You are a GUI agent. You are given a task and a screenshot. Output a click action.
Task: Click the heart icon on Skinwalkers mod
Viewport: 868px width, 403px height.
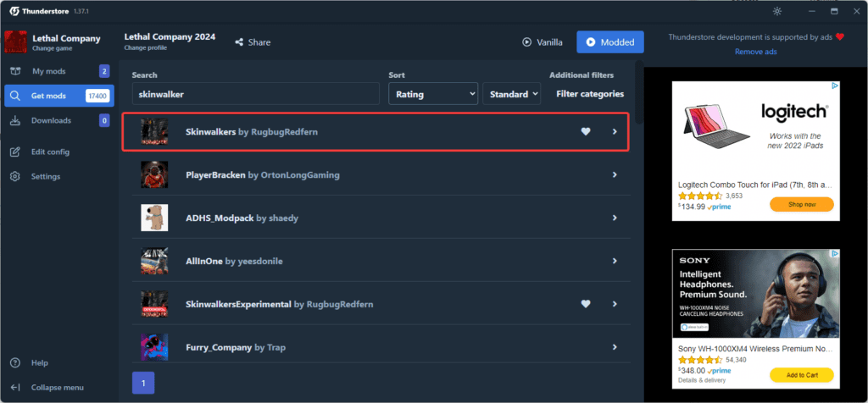pos(585,132)
